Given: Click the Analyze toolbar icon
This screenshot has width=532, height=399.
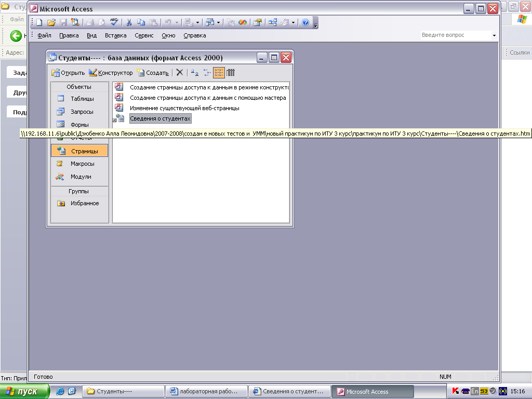Looking at the screenshot, I should click(210, 23).
